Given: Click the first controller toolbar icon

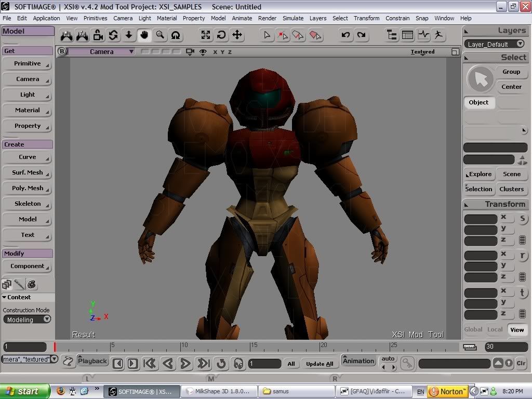Looking at the screenshot, I should [66, 35].
